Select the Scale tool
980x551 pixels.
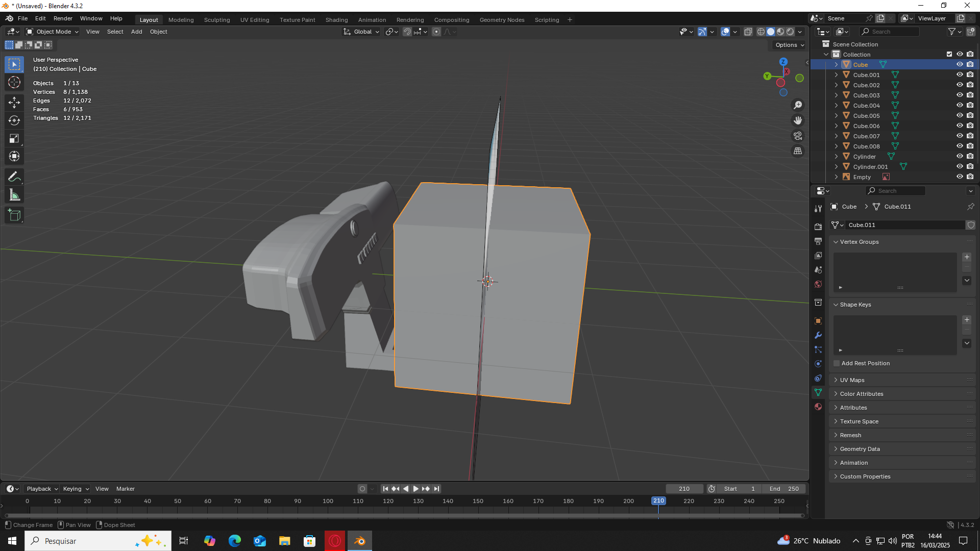pyautogui.click(x=14, y=139)
